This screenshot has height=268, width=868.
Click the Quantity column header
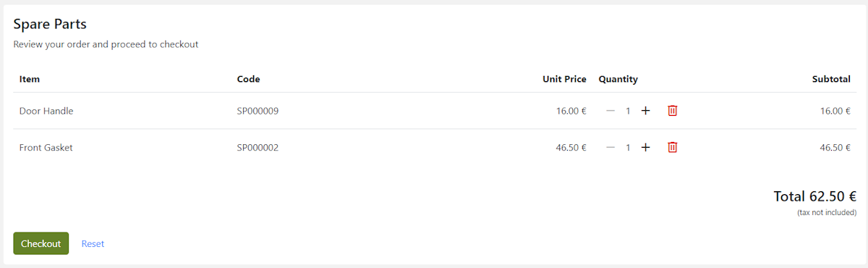click(618, 79)
